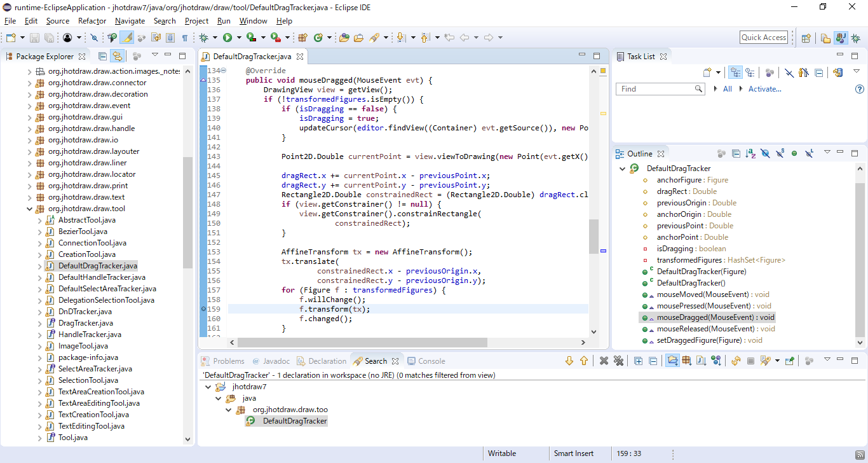This screenshot has height=463, width=868.
Task: Expand AbstractTool.java in Package Explorer
Action: [x=39, y=220]
